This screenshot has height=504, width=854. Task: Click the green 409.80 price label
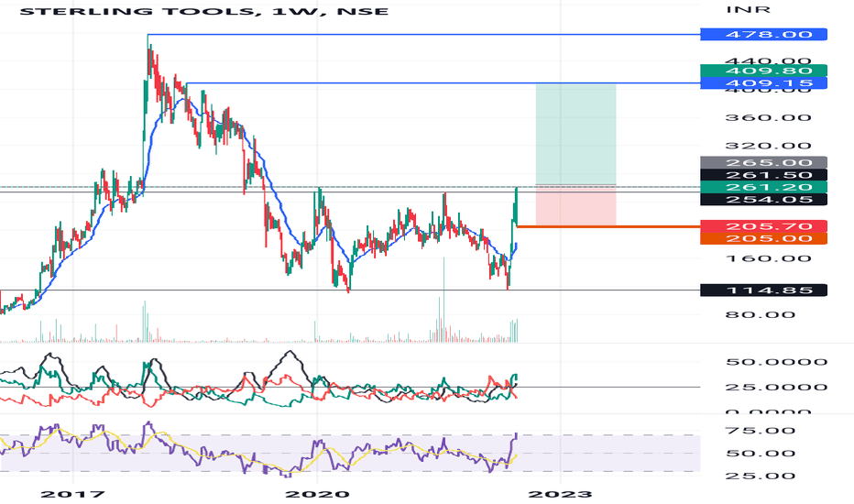[763, 71]
